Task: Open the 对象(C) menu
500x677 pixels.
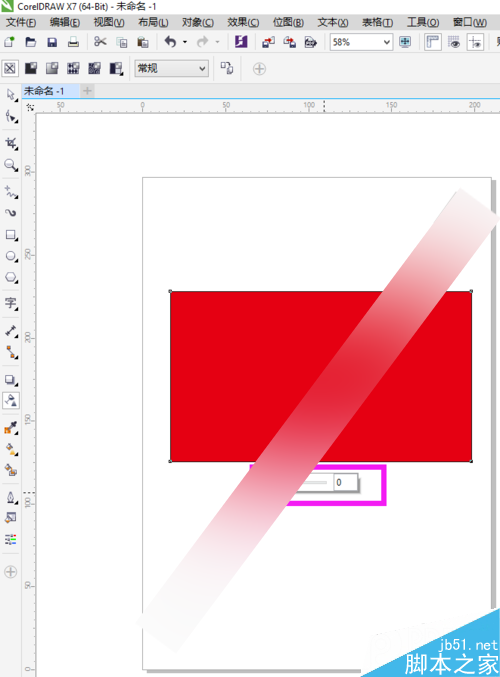Action: coord(198,22)
